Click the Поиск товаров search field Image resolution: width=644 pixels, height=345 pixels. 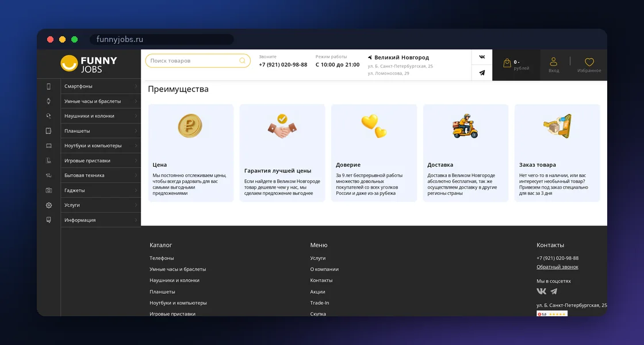(198, 61)
